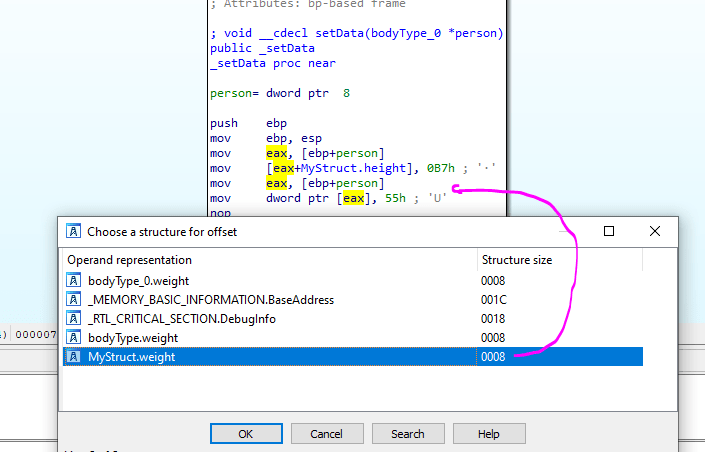Click 55h immediate value in disassembly
Screen dimensions: 705x452
395,198
